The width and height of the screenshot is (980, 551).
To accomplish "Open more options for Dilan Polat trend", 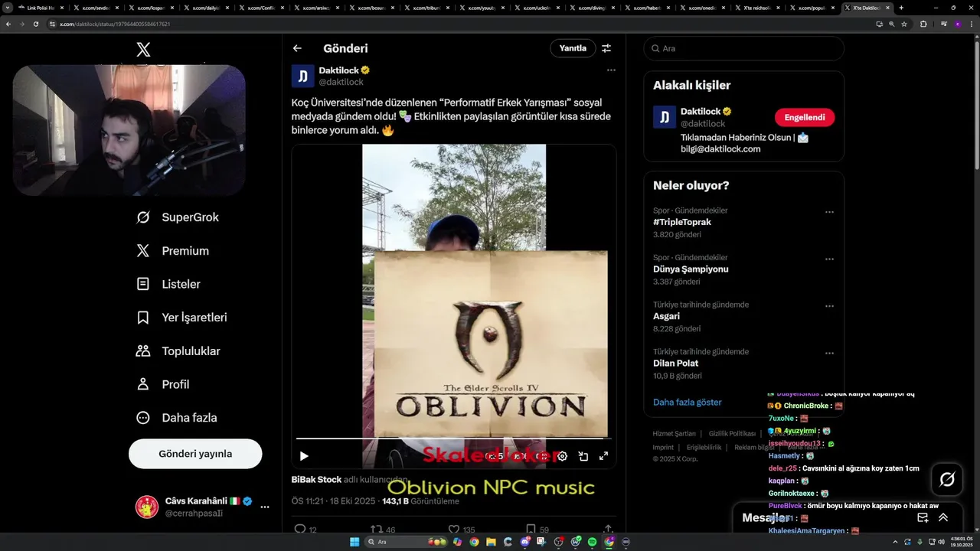I will (x=829, y=354).
